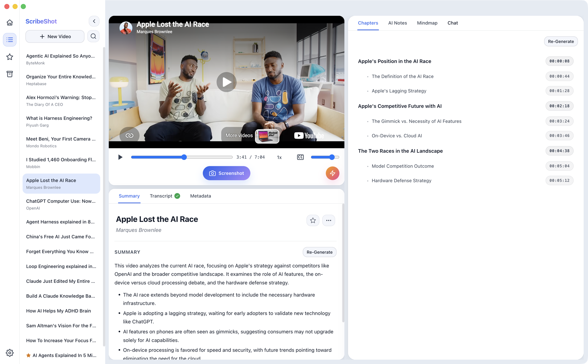Open the three-dot more options menu
This screenshot has width=588, height=364.
[329, 221]
